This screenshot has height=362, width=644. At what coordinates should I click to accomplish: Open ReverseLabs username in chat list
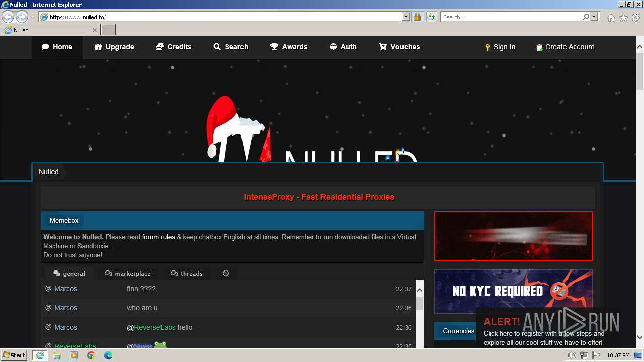click(75, 346)
